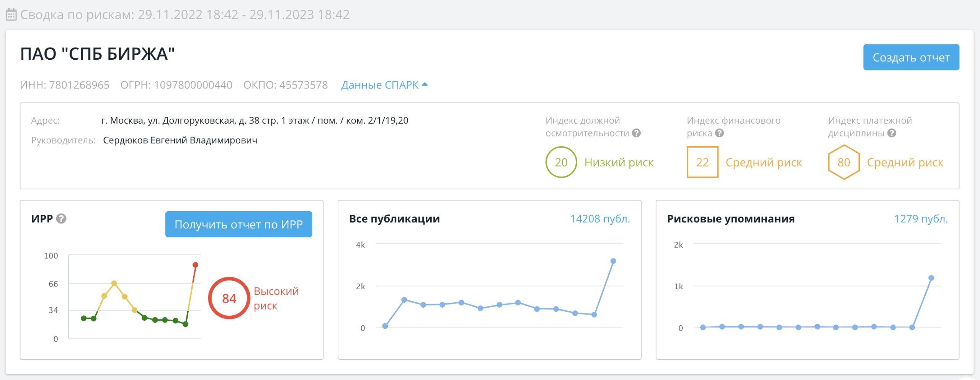This screenshot has height=380, width=980.
Task: Click director name Сердюков Евгений Владимирович
Action: point(180,140)
